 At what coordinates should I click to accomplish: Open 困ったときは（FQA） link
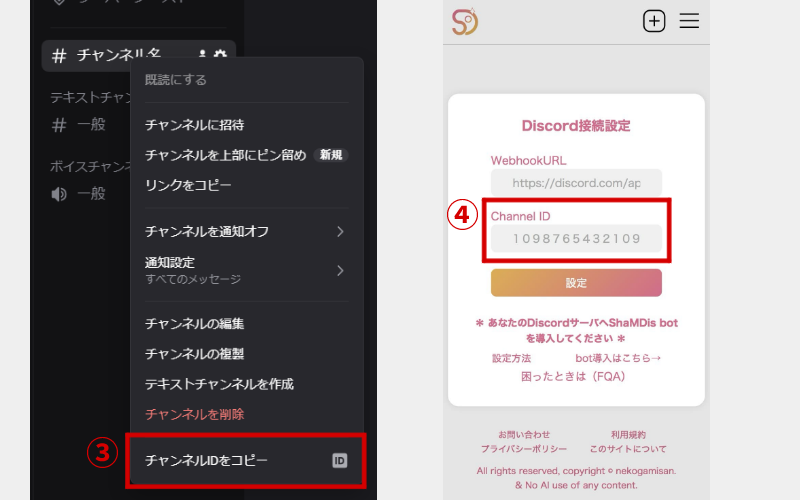point(573,377)
